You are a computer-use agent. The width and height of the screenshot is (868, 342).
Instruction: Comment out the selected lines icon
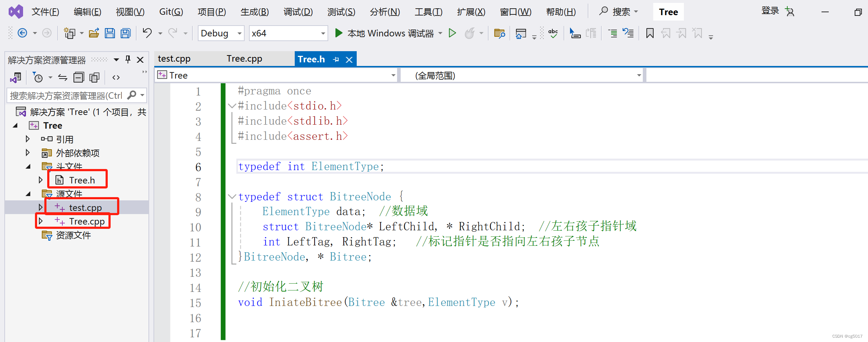613,33
